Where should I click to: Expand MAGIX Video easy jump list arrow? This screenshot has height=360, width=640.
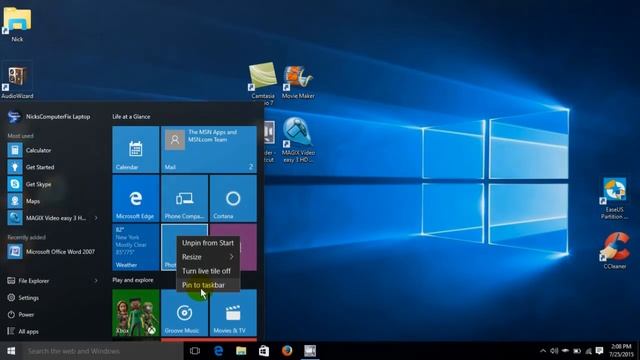[x=96, y=218]
